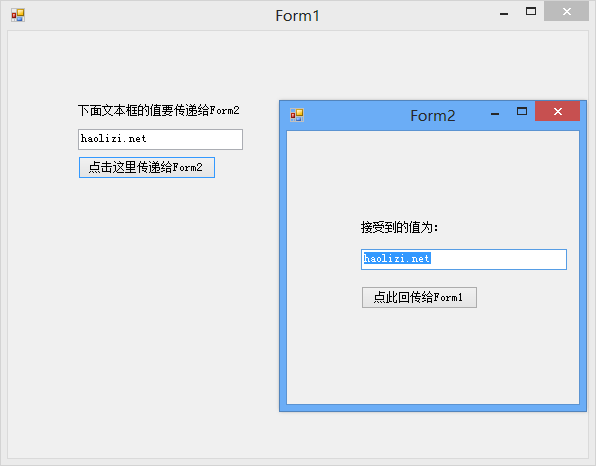Click the blank area below Form2's button

(433, 355)
